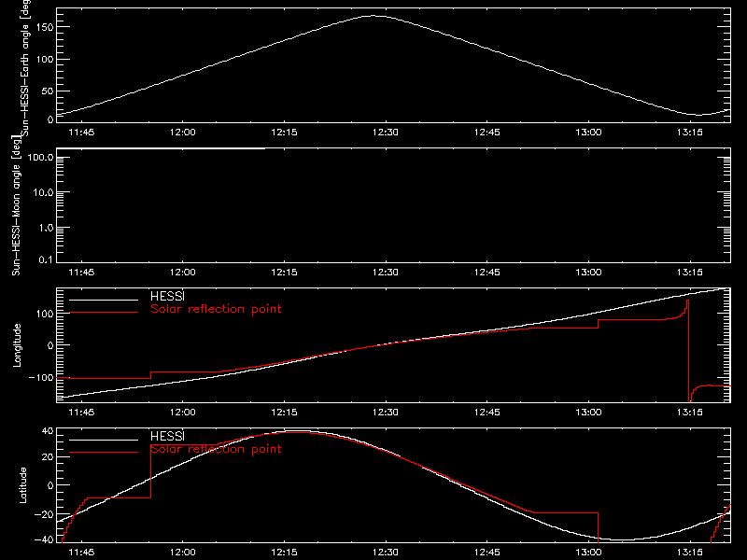Click 12:45 time label under Latitude plot

pos(486,552)
